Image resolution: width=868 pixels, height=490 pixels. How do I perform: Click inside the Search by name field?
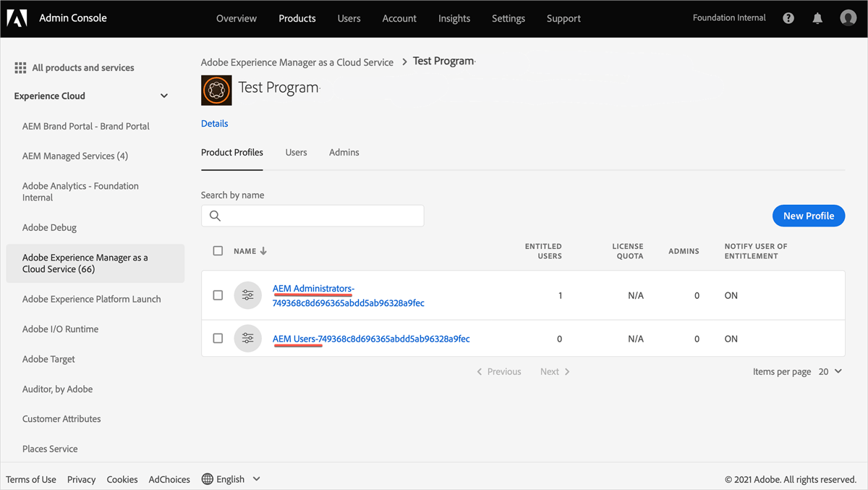pos(318,215)
